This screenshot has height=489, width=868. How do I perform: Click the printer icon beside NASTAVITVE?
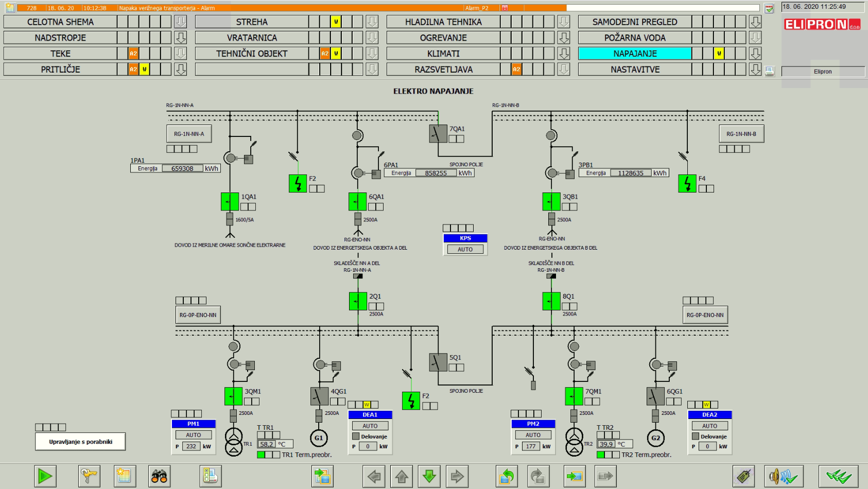point(769,71)
